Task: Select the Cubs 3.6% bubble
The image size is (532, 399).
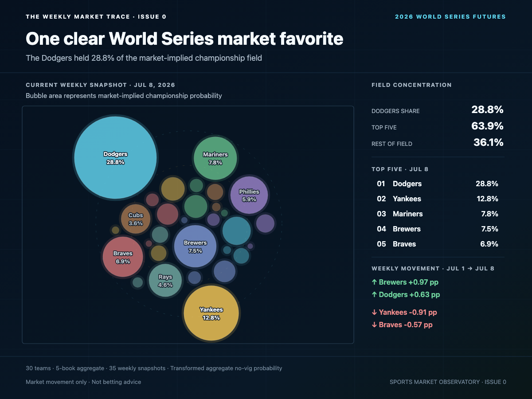Action: coord(136,219)
